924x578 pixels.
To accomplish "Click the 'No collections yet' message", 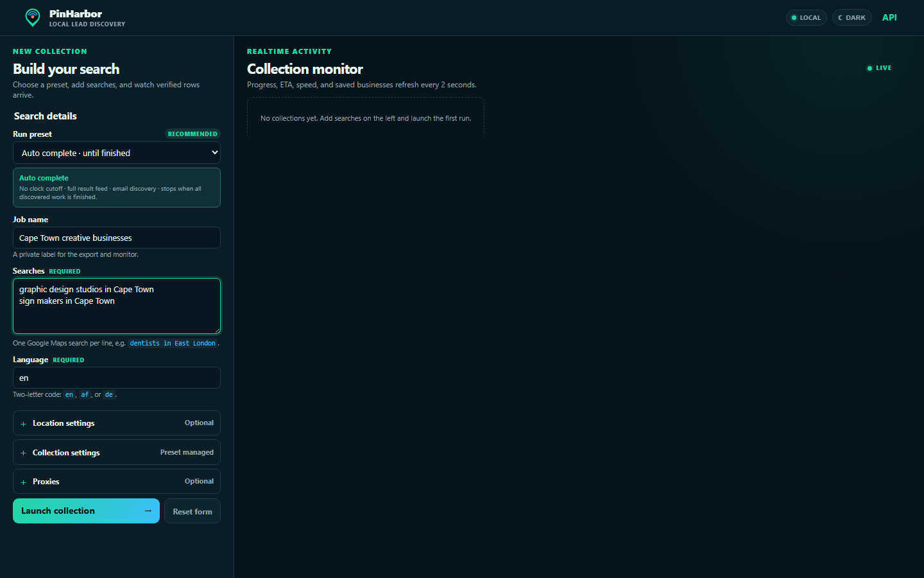I will pyautogui.click(x=366, y=118).
